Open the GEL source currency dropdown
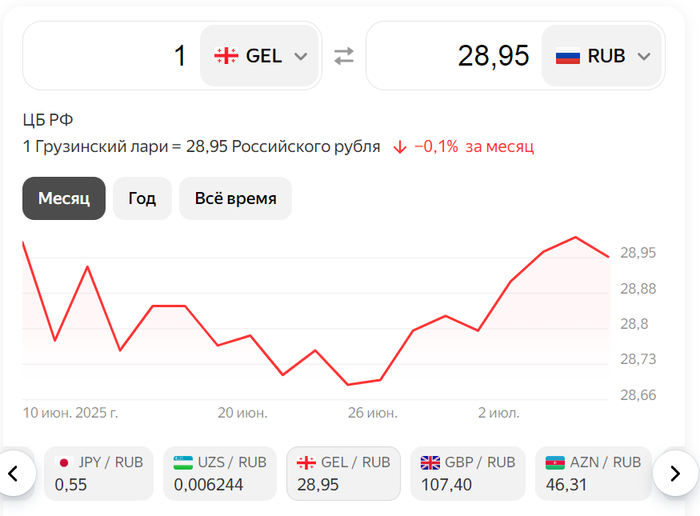The image size is (700, 516). tap(261, 56)
